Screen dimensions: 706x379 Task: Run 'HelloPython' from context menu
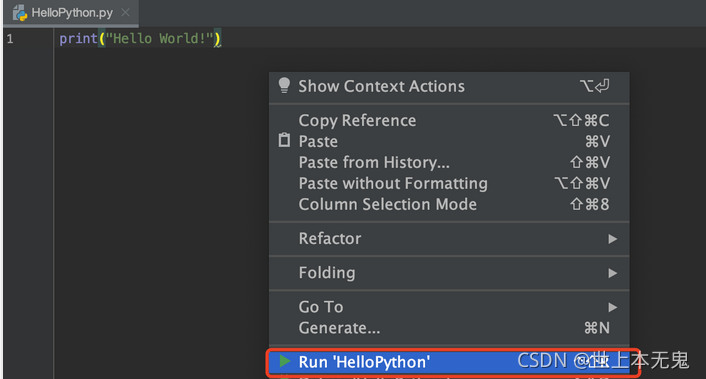coord(449,362)
